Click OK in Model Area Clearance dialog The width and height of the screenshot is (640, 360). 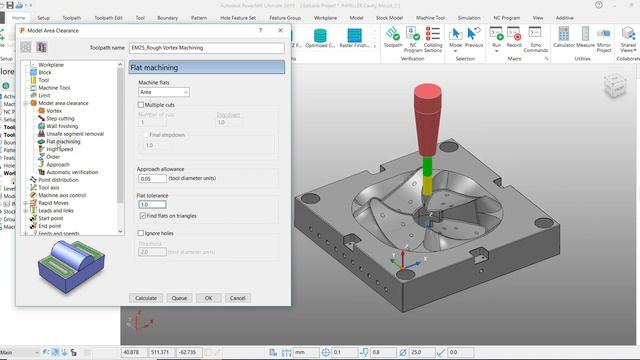pos(209,298)
